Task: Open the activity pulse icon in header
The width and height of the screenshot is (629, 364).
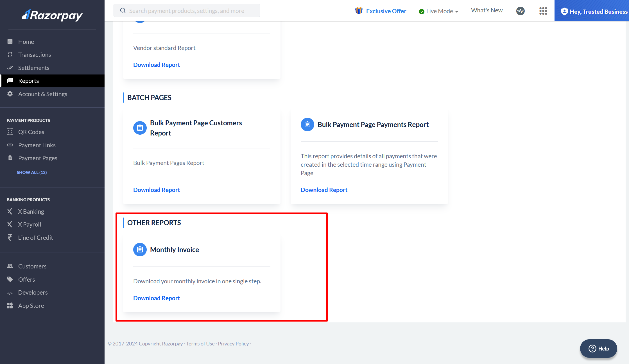Action: (x=520, y=11)
